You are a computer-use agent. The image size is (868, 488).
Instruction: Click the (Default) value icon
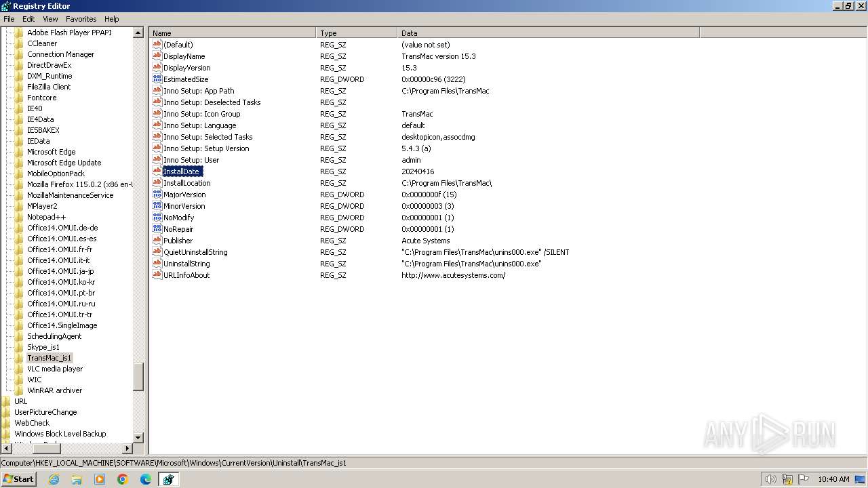click(x=157, y=45)
